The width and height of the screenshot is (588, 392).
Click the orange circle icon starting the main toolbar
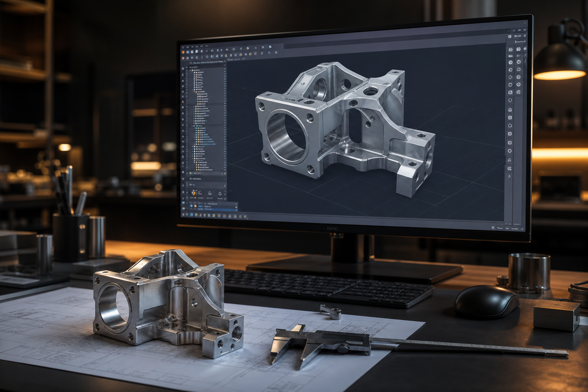coord(183,52)
